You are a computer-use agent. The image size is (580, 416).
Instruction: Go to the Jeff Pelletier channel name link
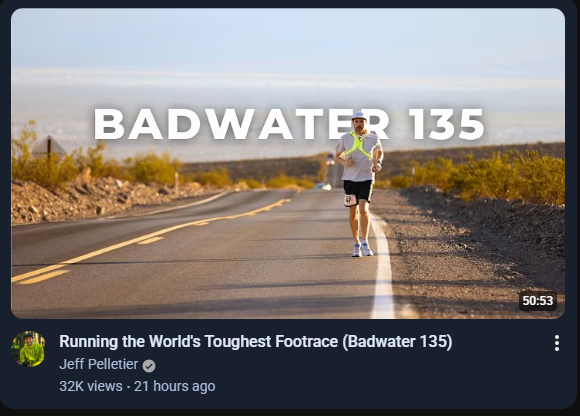pos(98,364)
